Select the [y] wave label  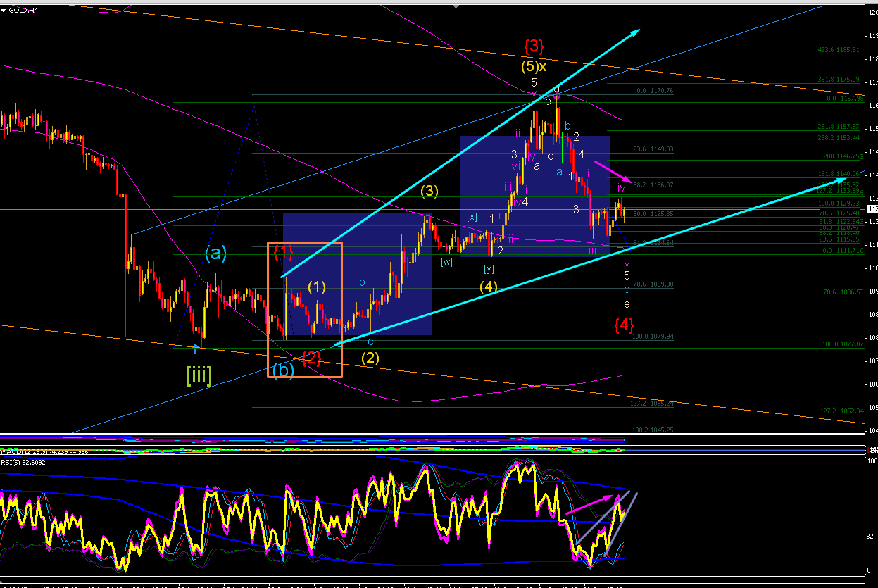(489, 268)
